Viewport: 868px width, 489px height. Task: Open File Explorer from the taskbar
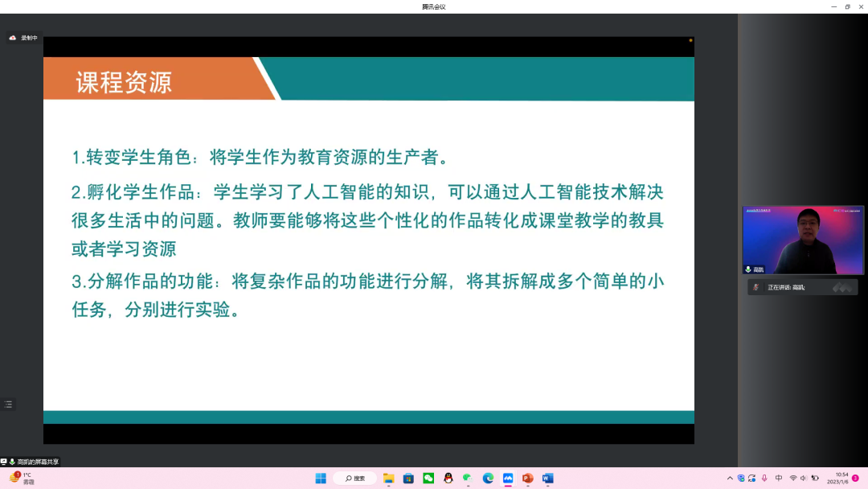pyautogui.click(x=388, y=479)
